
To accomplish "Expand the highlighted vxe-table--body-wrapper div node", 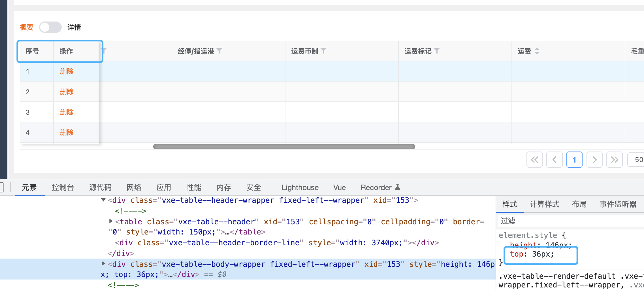I will [103, 264].
